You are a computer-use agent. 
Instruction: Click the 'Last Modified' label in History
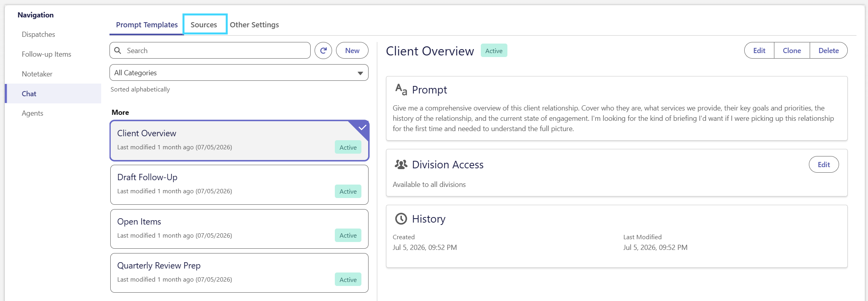coord(642,237)
